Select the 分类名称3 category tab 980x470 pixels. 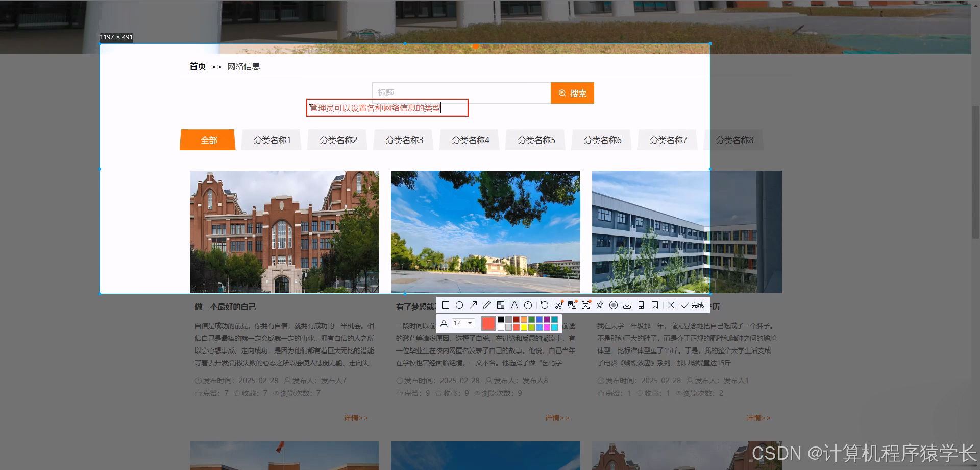pyautogui.click(x=403, y=139)
